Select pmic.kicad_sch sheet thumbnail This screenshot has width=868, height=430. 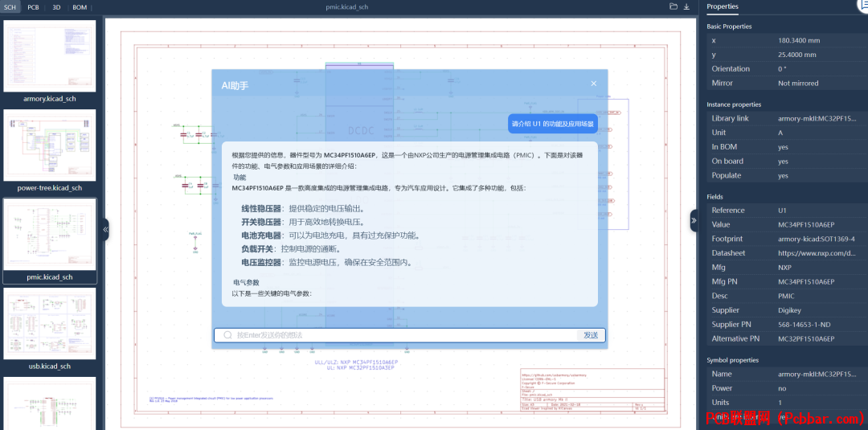(x=50, y=235)
